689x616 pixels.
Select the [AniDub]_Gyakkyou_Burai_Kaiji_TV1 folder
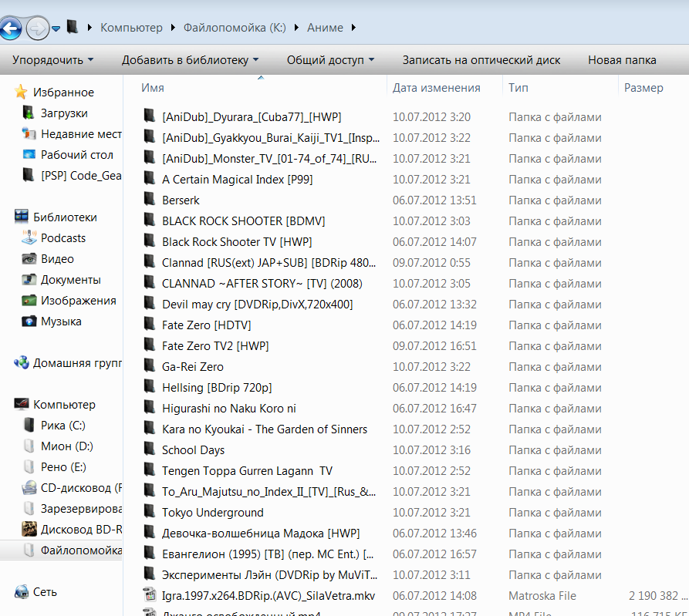click(271, 138)
